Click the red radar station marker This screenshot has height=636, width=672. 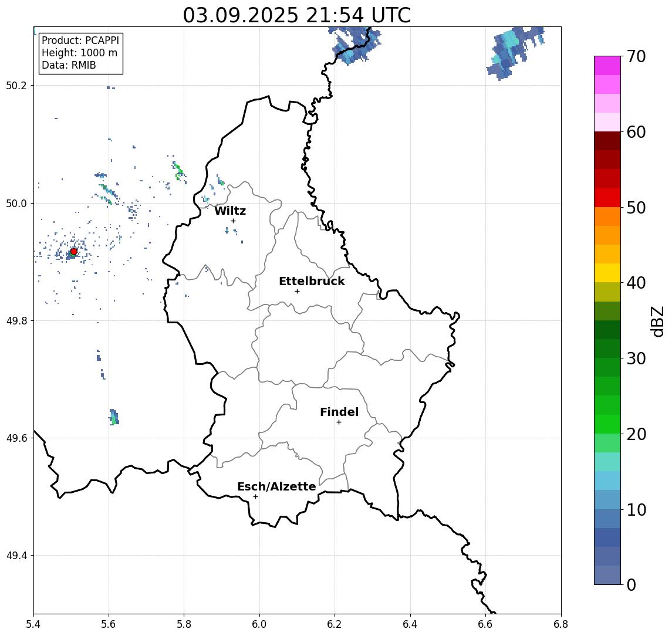pos(74,252)
